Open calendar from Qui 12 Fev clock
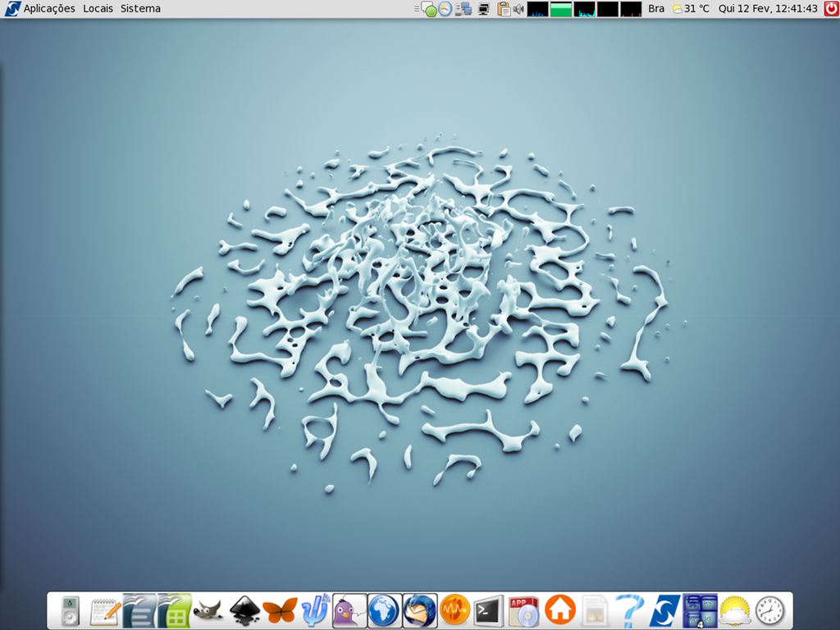Screen dimensions: 840x630 pyautogui.click(x=768, y=8)
